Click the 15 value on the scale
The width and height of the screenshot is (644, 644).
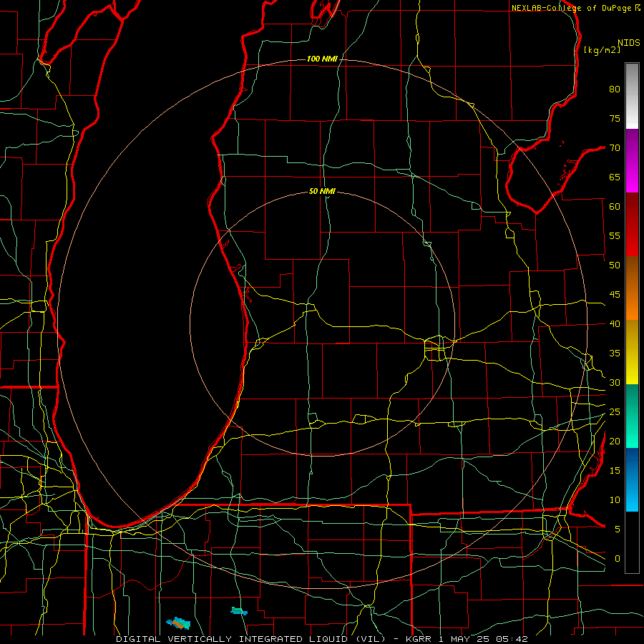point(615,471)
